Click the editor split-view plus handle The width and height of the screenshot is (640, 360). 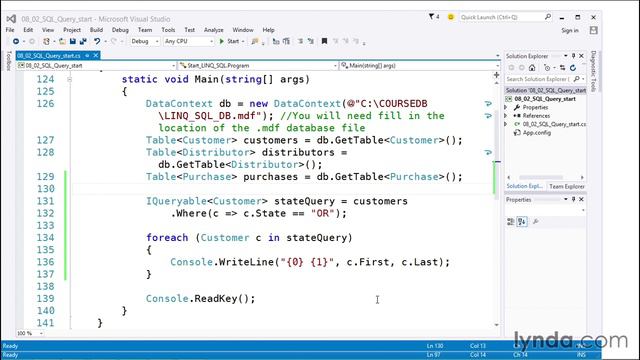tap(496, 75)
